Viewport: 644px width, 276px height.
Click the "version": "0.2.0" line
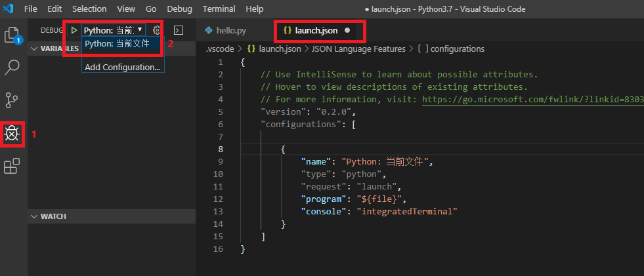point(308,112)
